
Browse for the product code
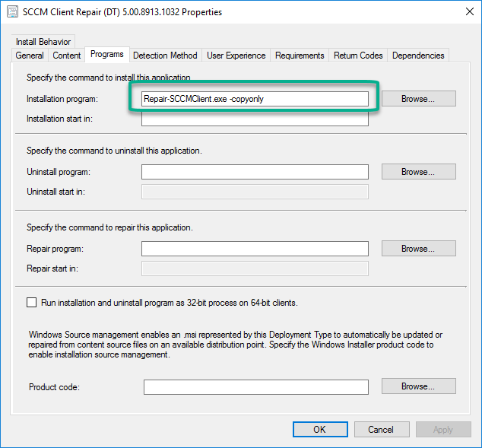click(x=418, y=386)
